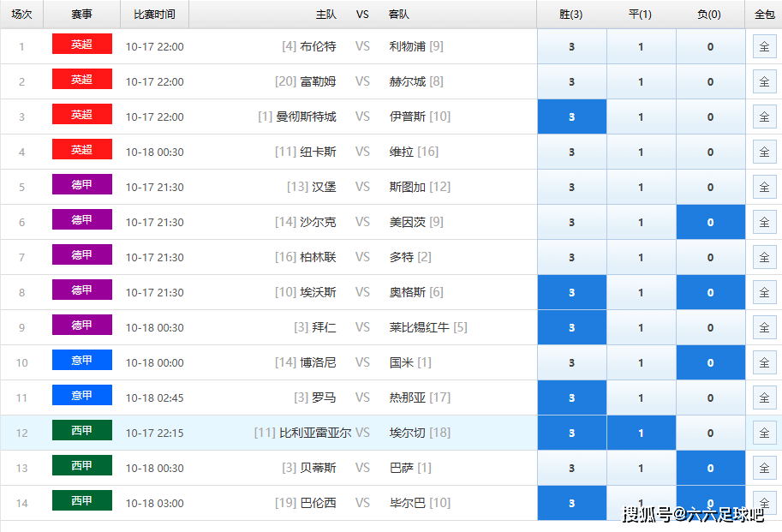
Task: Click away team 巴萨 name
Action: (x=402, y=469)
